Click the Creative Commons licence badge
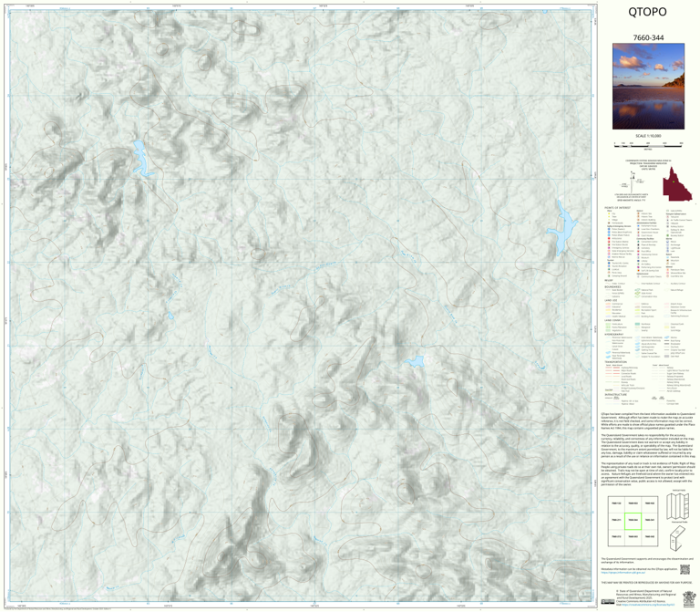This screenshot has width=700, height=612. [608, 602]
